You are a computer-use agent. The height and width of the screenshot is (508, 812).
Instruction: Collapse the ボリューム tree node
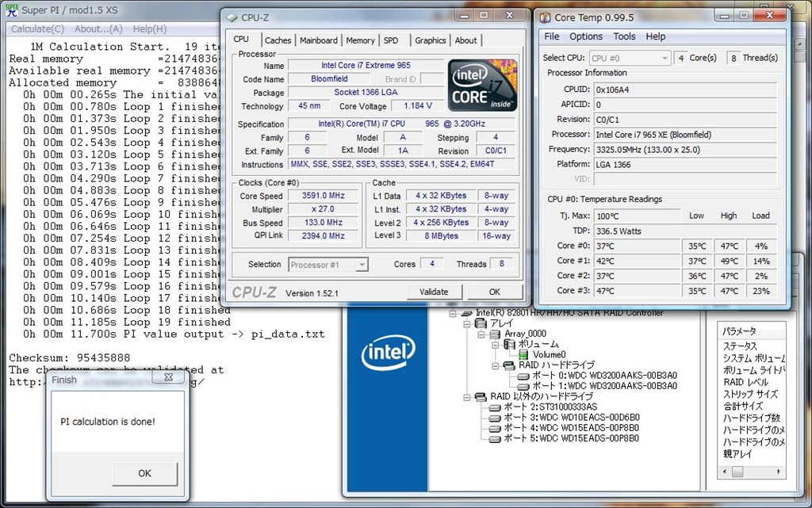496,345
